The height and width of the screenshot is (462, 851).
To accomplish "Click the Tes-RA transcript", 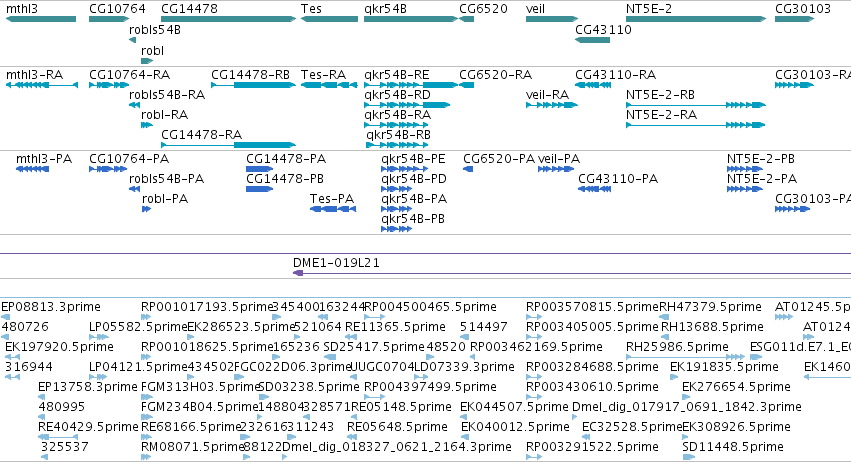I will (329, 85).
